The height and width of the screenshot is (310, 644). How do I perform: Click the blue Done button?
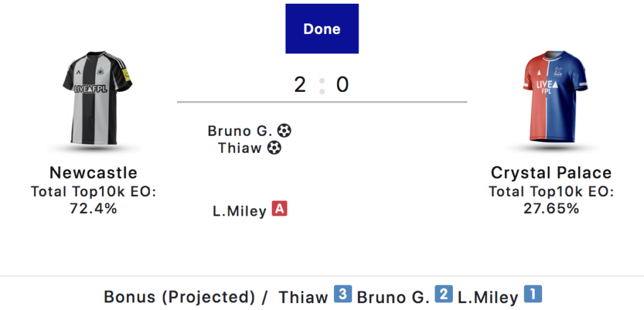coord(321,29)
